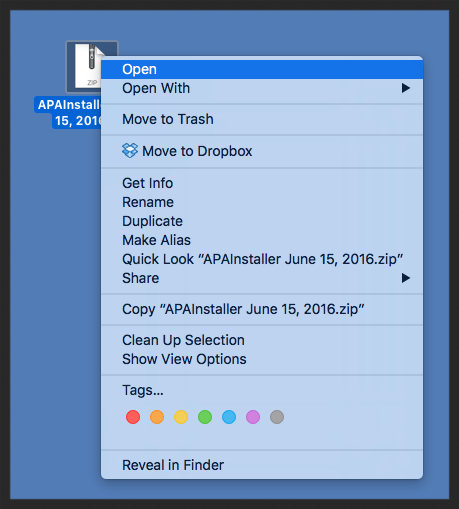Apply the orange tag
The height and width of the screenshot is (509, 459).
tap(157, 417)
